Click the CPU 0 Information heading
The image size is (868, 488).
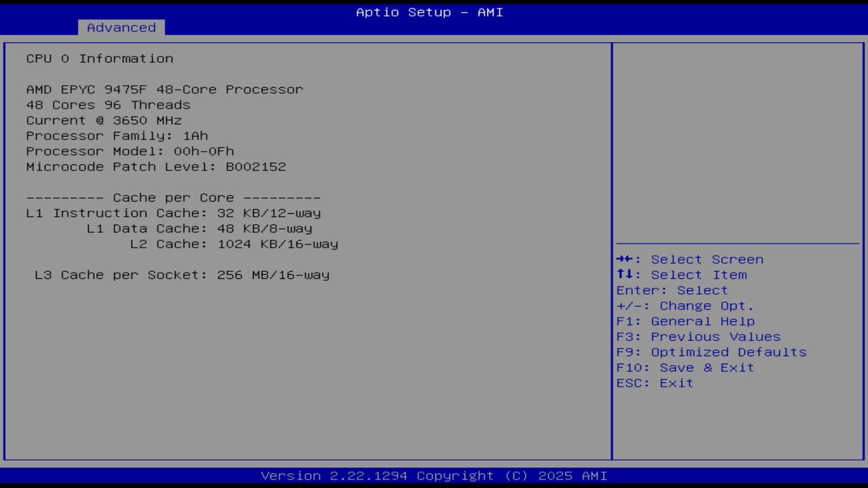coord(99,58)
